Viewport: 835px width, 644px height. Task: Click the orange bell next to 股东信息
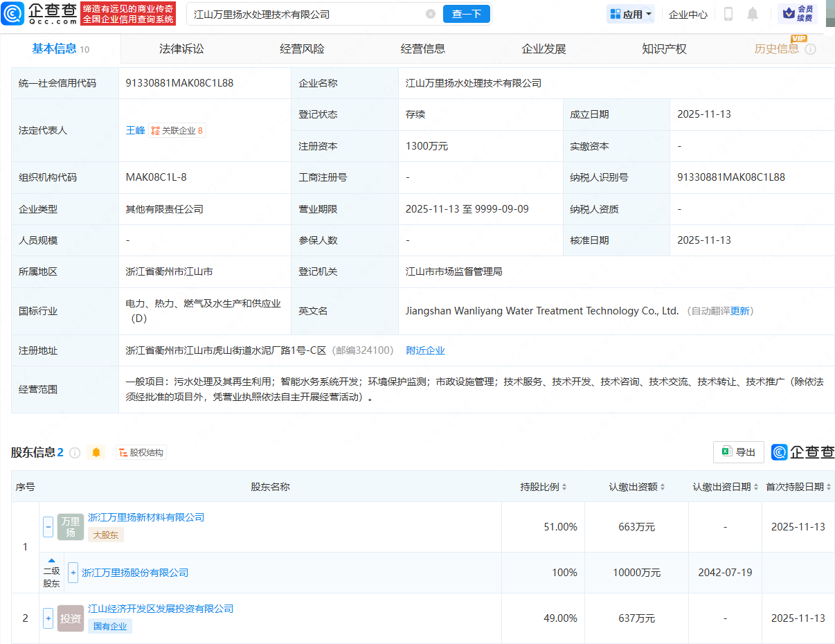[x=96, y=452]
